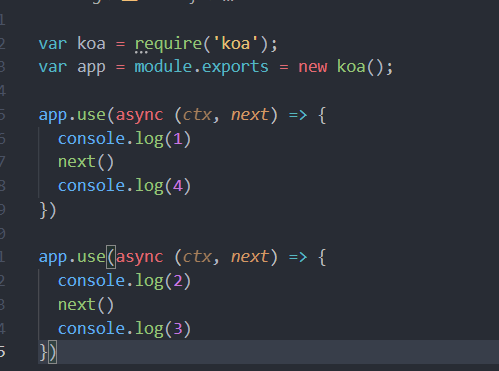Click the highlighted opening parenthesis after second app.use
The width and height of the screenshot is (499, 371).
pos(111,257)
